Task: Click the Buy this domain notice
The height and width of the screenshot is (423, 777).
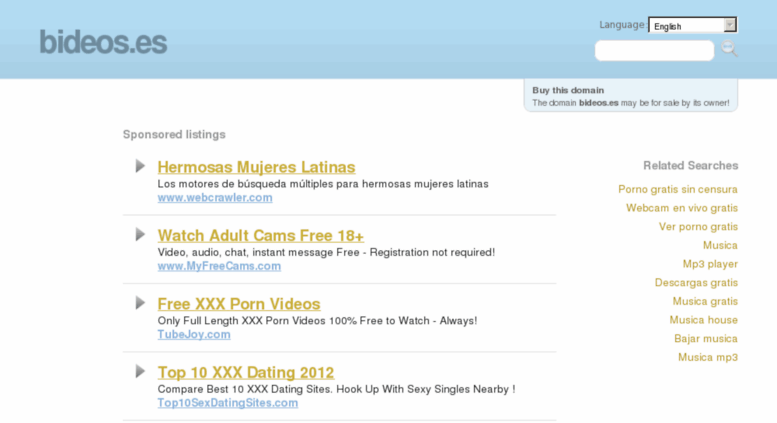Action: point(631,96)
